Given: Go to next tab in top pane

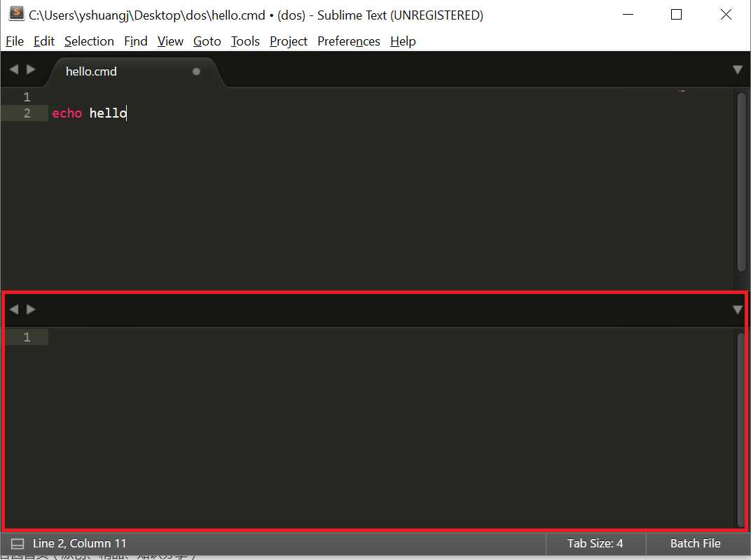Looking at the screenshot, I should (31, 70).
